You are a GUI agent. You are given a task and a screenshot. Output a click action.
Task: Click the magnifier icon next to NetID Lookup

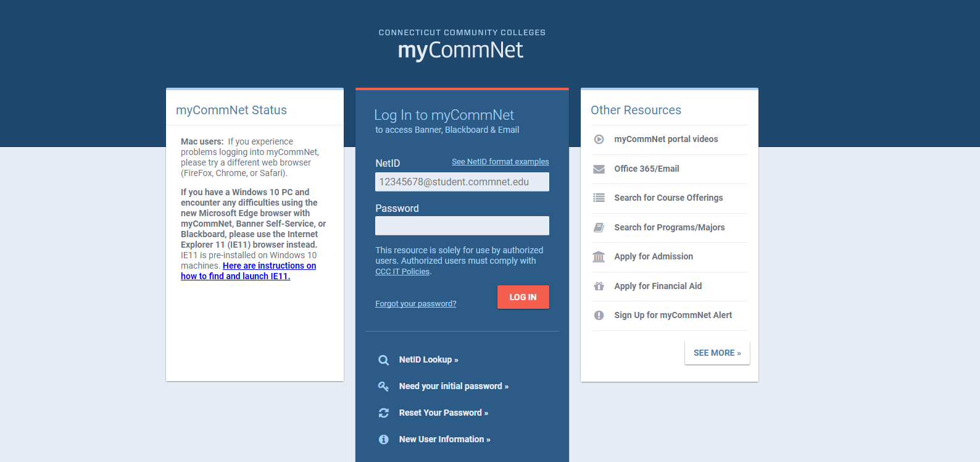tap(384, 360)
